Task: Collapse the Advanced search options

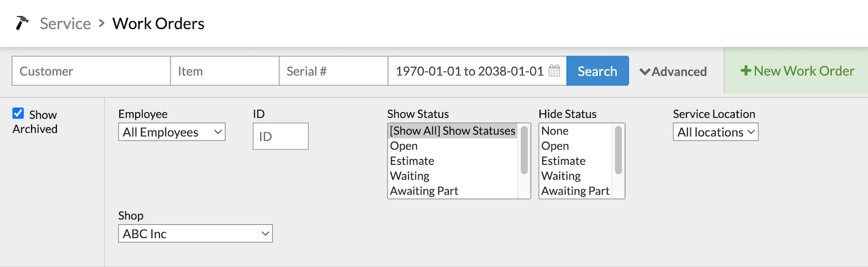Action: [x=673, y=71]
